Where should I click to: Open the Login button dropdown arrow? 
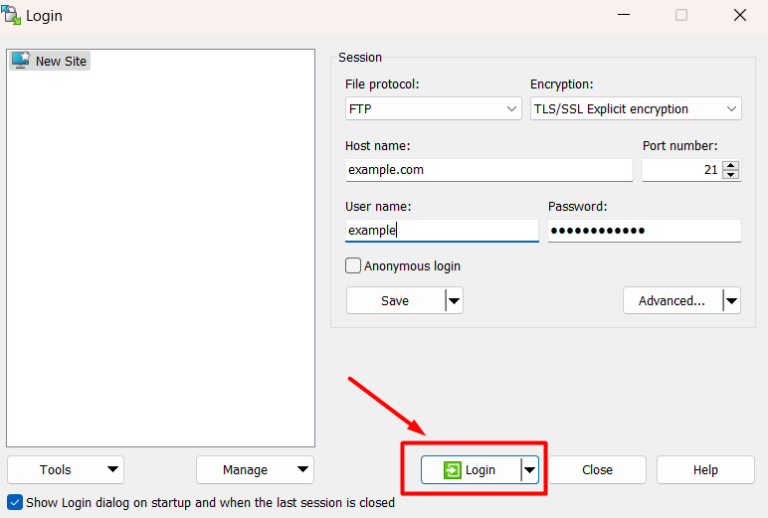(x=529, y=470)
